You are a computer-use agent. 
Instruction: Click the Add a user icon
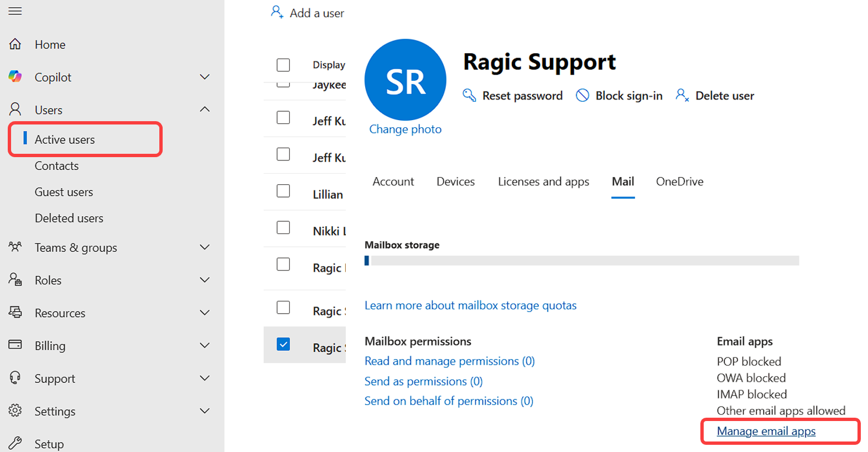(277, 12)
